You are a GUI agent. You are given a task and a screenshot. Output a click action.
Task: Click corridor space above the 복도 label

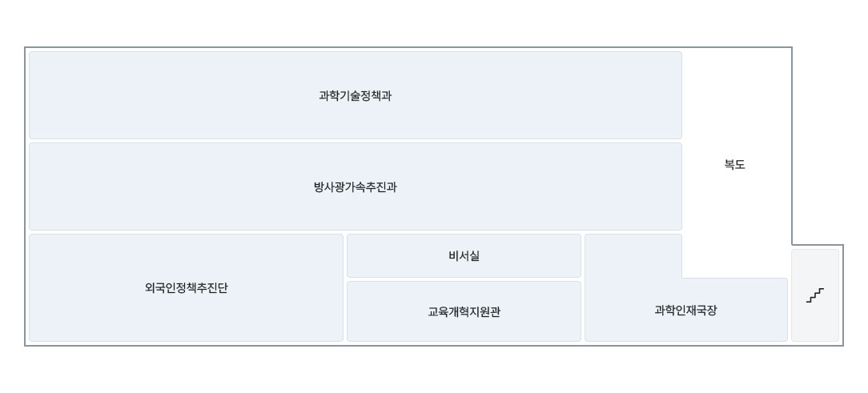coord(734,96)
